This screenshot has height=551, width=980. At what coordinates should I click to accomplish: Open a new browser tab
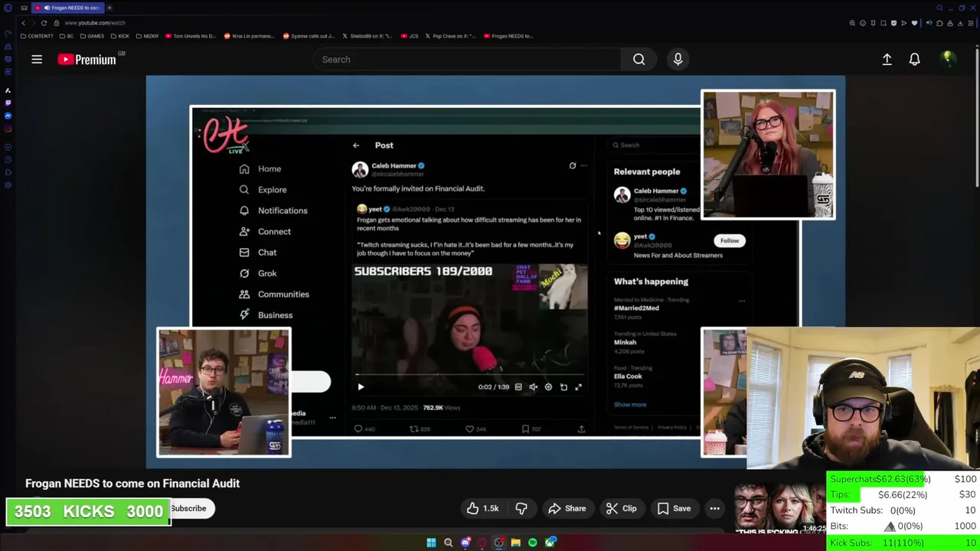109,8
